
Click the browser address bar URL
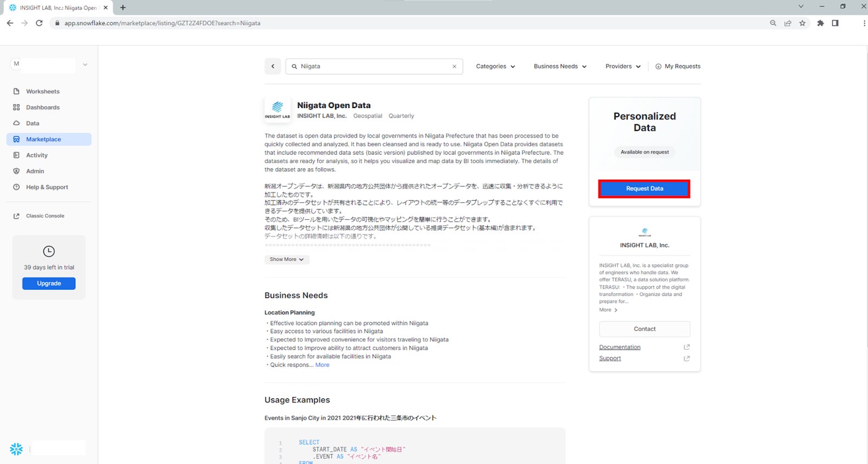click(x=162, y=23)
